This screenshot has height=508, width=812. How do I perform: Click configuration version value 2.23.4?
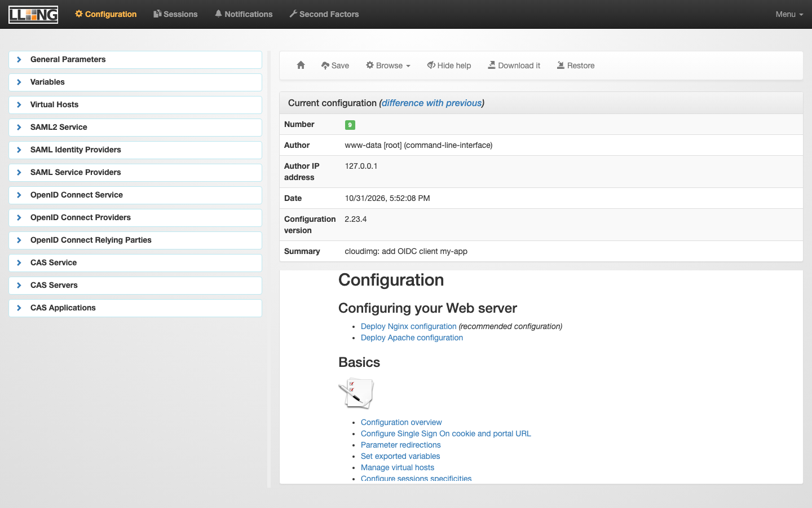356,219
